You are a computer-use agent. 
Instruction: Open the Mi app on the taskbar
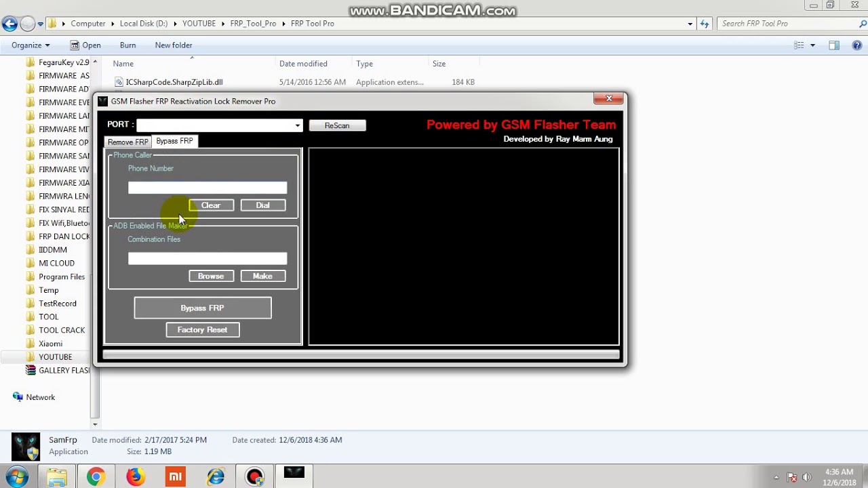(175, 477)
